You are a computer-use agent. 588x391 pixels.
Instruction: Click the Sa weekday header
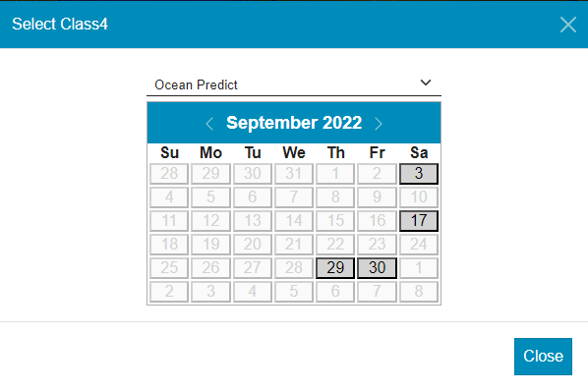point(419,153)
